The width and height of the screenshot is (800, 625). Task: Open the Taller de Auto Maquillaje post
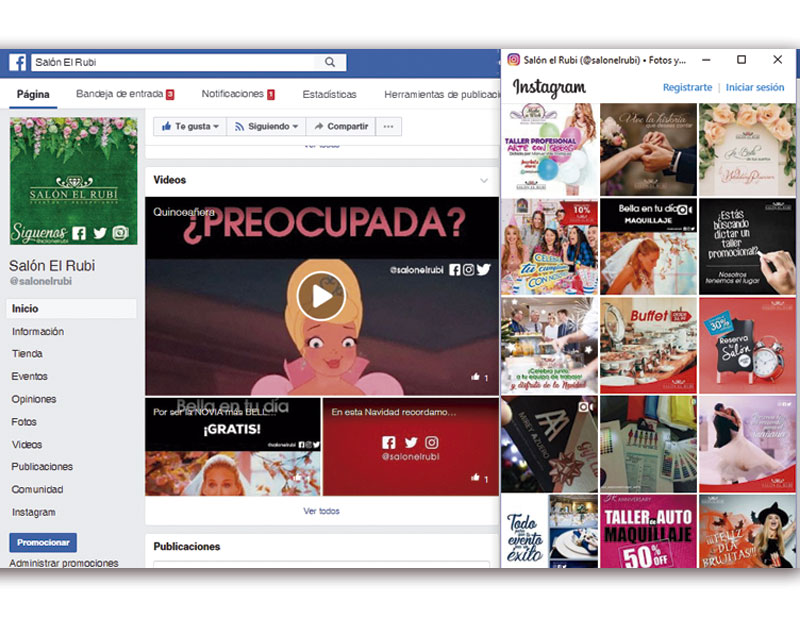pyautogui.click(x=648, y=531)
